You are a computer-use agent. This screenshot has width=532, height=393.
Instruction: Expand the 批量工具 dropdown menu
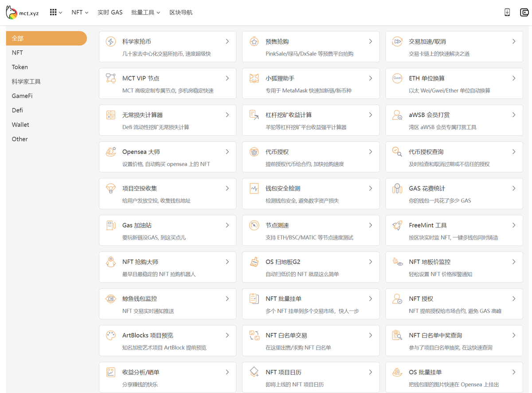pos(145,12)
